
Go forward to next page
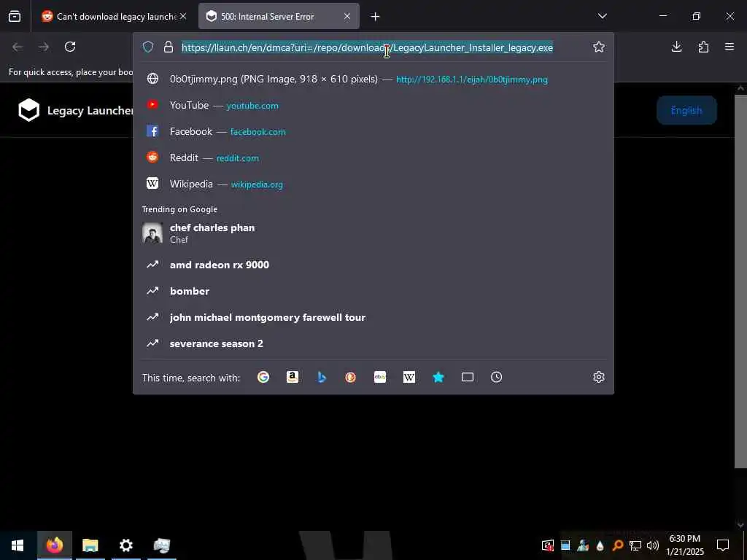tap(44, 47)
